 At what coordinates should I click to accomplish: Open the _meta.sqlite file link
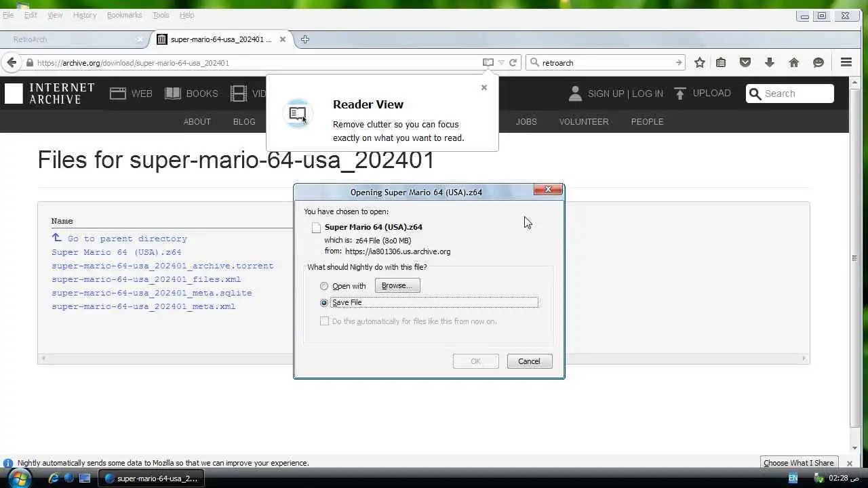click(152, 293)
